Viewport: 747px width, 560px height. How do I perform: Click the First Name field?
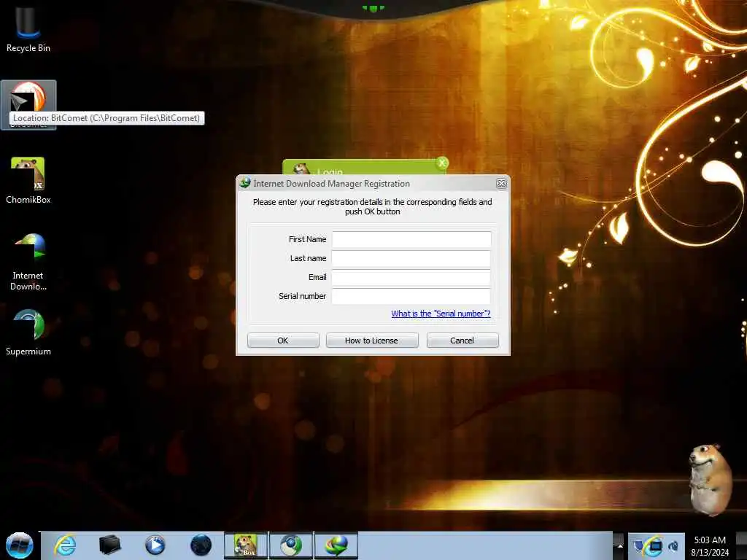pos(411,239)
